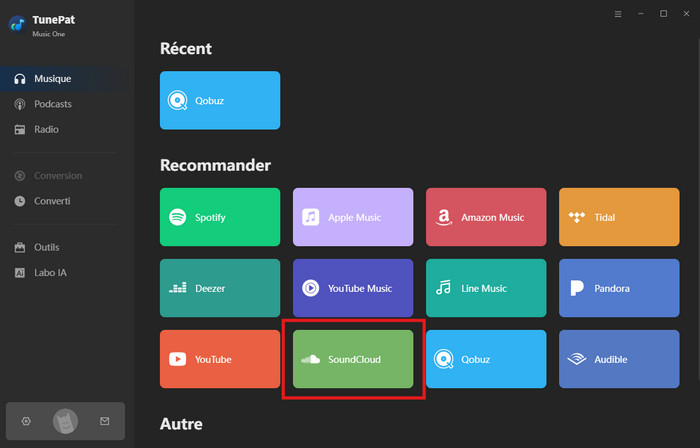Select the Line Music tile
This screenshot has width=700, height=448.
[486, 288]
